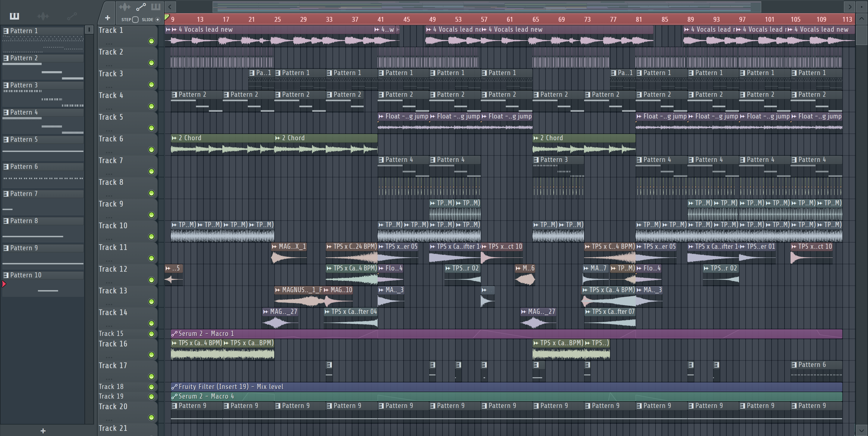The width and height of the screenshot is (868, 436).
Task: Click the waveform icon on TPS x Ca..fter 04 clip
Action: 327,312
